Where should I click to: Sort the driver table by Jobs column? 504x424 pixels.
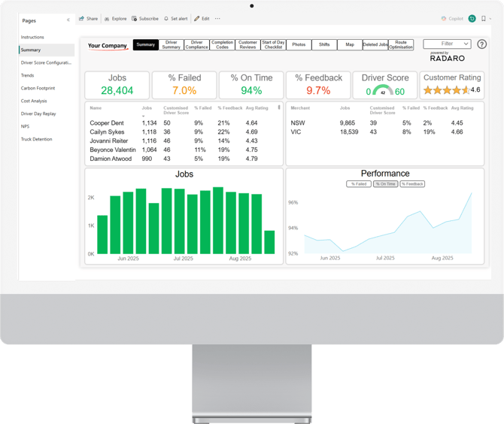coord(147,108)
